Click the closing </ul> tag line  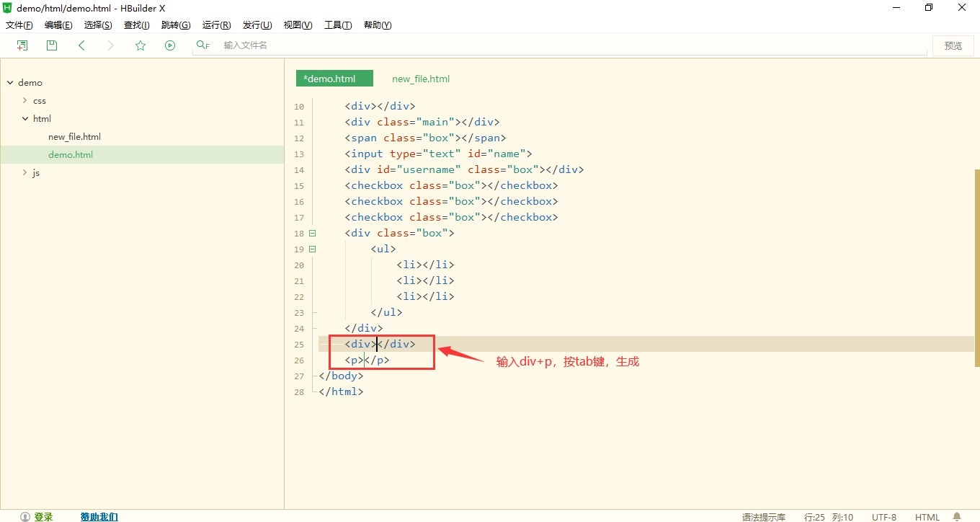coord(386,312)
